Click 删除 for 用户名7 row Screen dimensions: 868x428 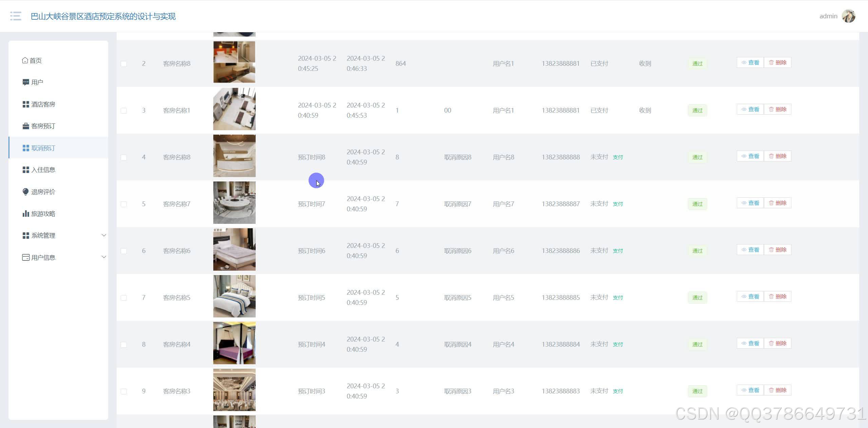pyautogui.click(x=777, y=203)
